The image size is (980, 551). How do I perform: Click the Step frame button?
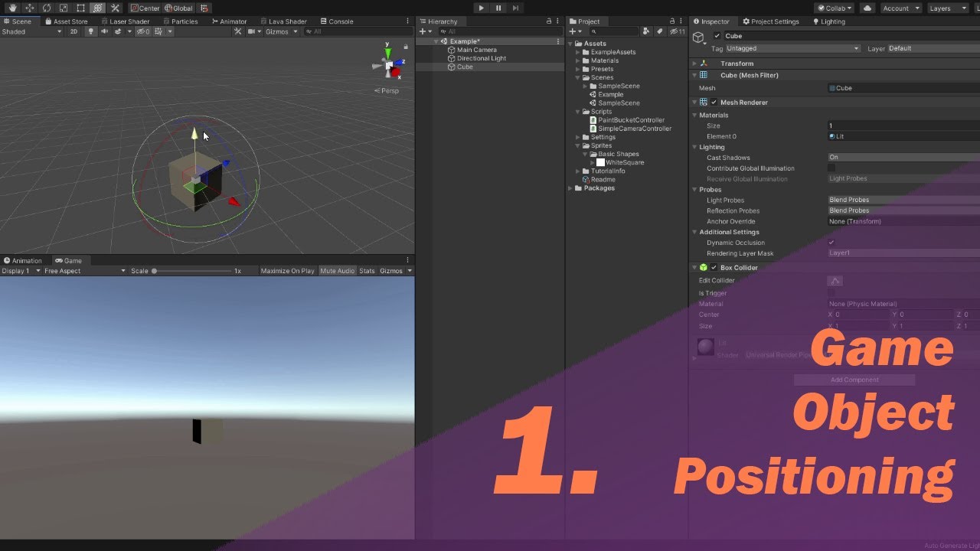coord(516,8)
